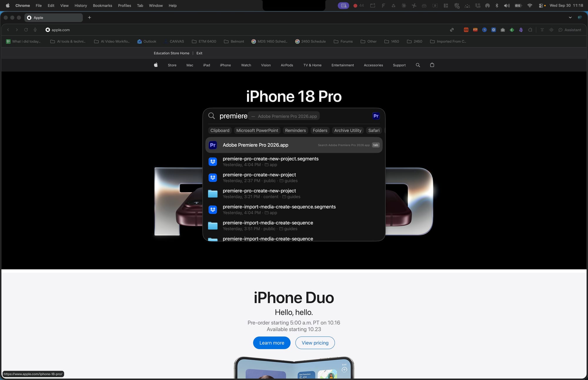Open the blue gear extension icon
This screenshot has width=588, height=380.
pyautogui.click(x=494, y=30)
